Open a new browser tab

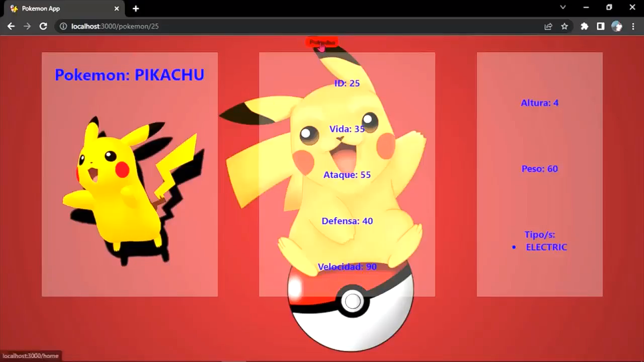point(136,9)
